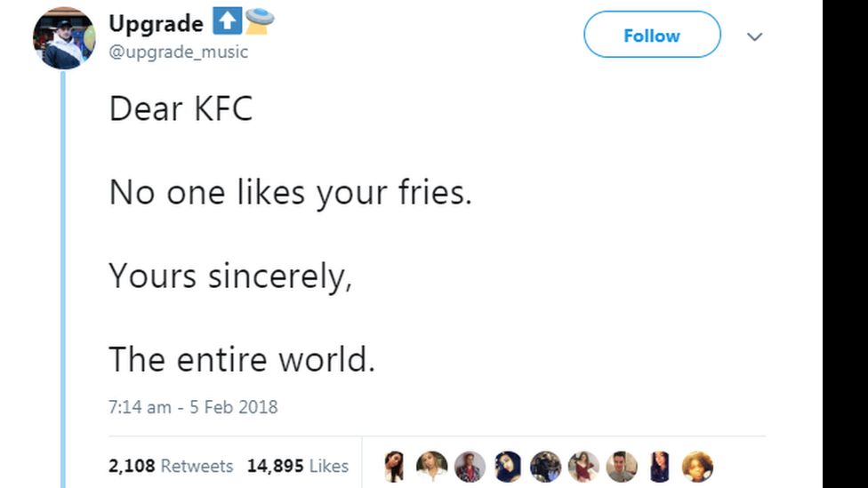Expand the tweet options chevron menu
This screenshot has height=488, width=868.
point(754,36)
